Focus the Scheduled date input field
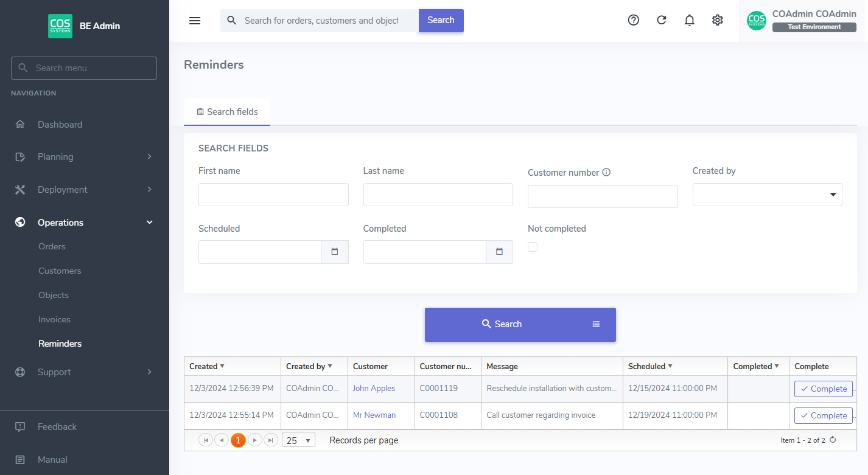868x475 pixels. pyautogui.click(x=260, y=252)
